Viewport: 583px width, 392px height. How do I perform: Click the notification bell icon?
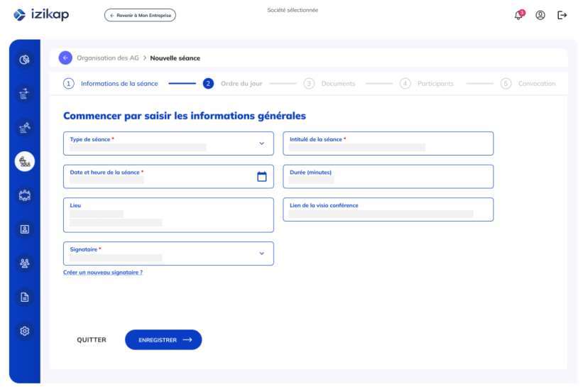pos(519,15)
